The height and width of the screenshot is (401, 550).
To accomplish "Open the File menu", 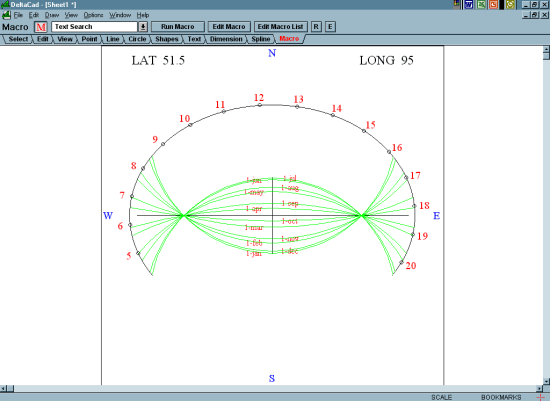I will [x=18, y=15].
